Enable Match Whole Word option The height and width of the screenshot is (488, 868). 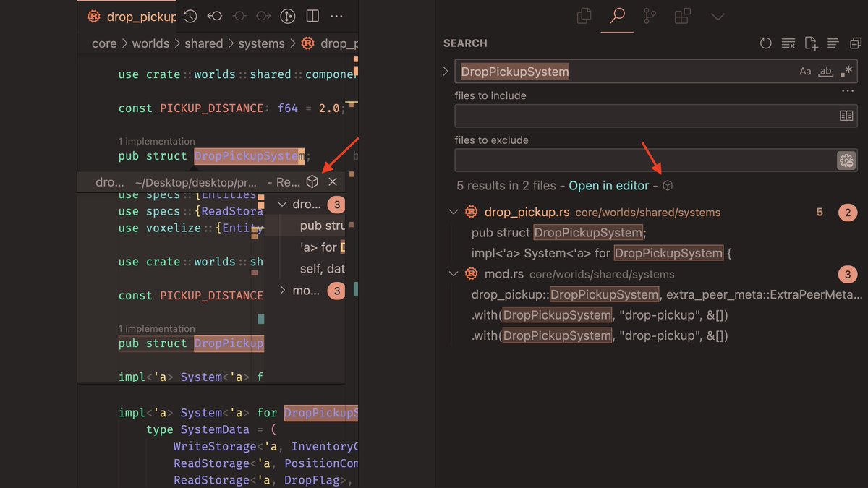(825, 72)
